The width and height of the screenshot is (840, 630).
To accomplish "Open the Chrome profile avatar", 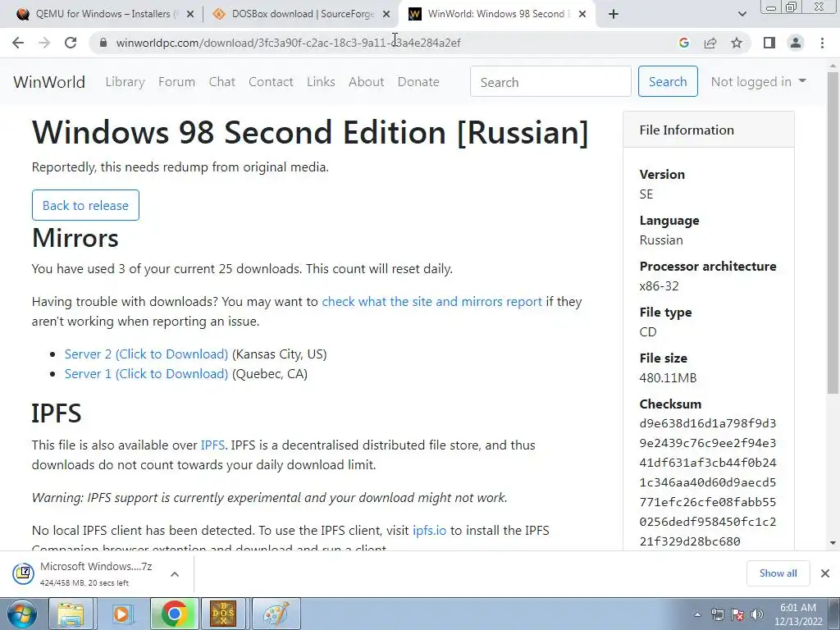I will coord(796,43).
